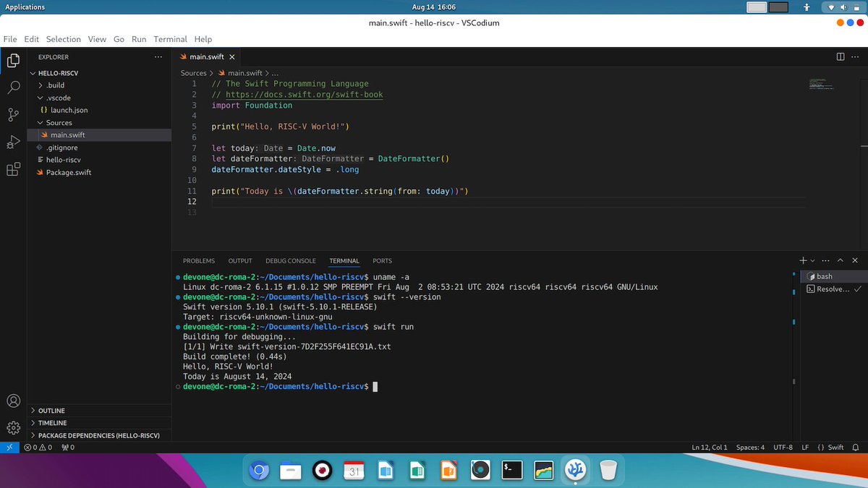The image size is (868, 488).
Task: Switch to the OUTPUT panel tab
Action: pos(240,260)
